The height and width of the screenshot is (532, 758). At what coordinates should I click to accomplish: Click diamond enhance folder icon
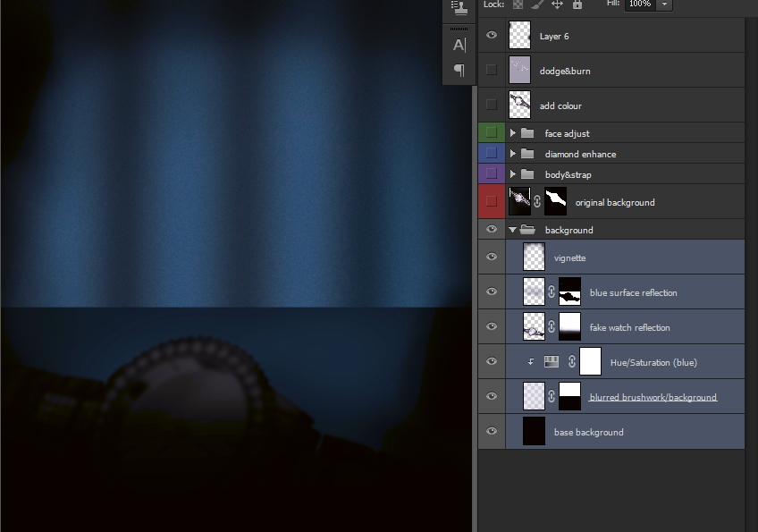pyautogui.click(x=527, y=154)
